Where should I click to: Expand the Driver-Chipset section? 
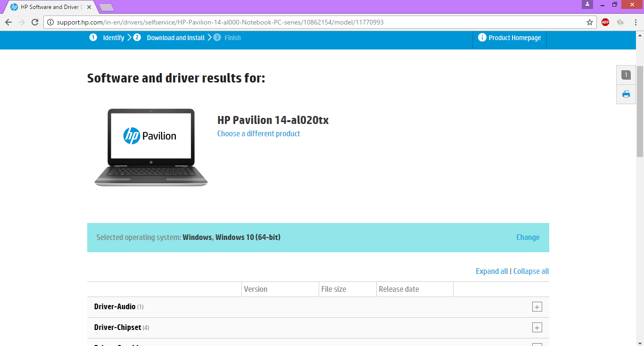tap(537, 328)
